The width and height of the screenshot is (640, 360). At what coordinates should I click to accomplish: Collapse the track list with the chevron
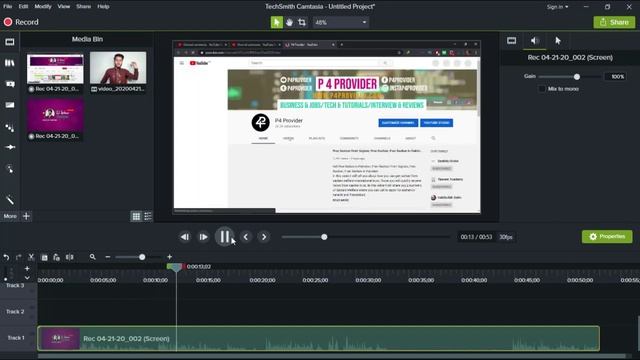(x=27, y=278)
